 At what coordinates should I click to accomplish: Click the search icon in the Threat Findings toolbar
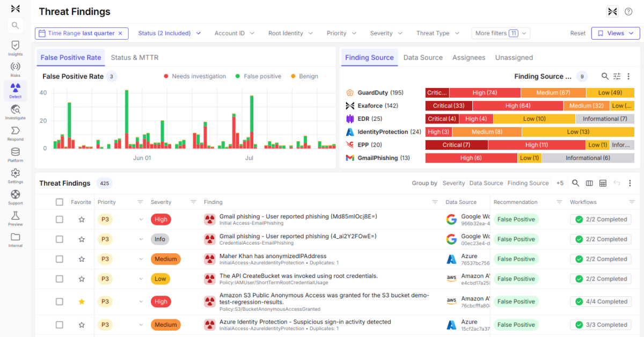(576, 183)
